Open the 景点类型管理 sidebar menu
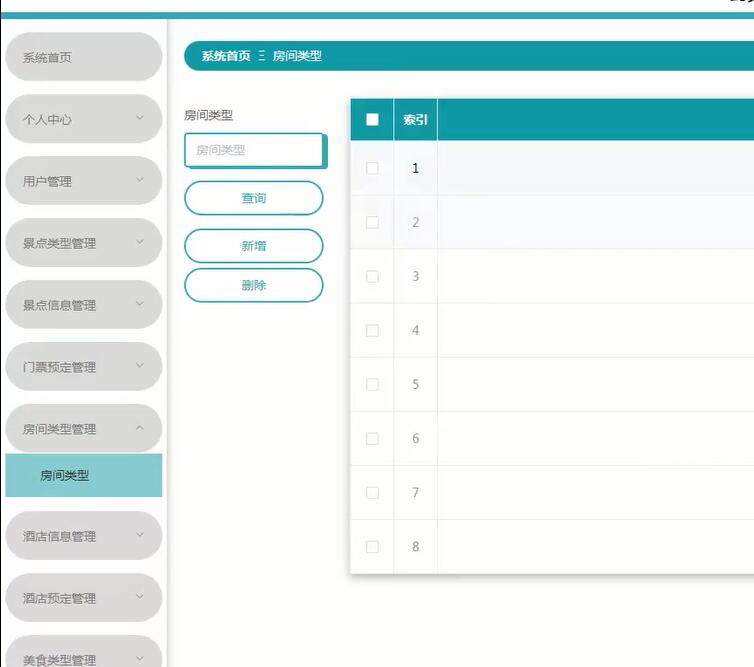Image resolution: width=754 pixels, height=667 pixels. pos(83,243)
